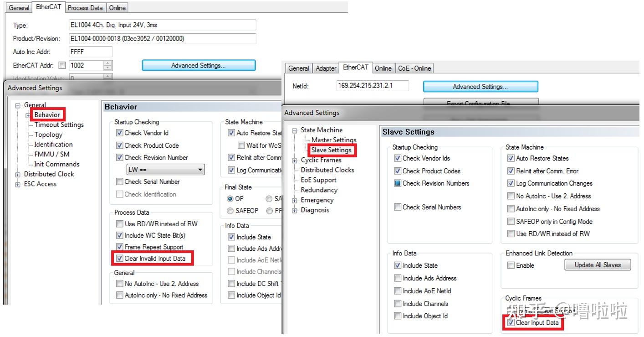Toggle "Include Ads Address" under Info Data
The height and width of the screenshot is (337, 644).
tap(397, 278)
